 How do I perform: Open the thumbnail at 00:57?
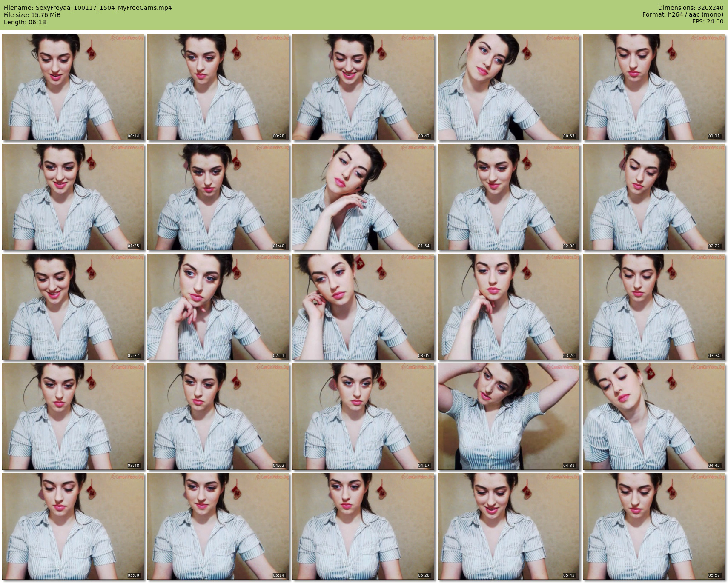coord(509,87)
